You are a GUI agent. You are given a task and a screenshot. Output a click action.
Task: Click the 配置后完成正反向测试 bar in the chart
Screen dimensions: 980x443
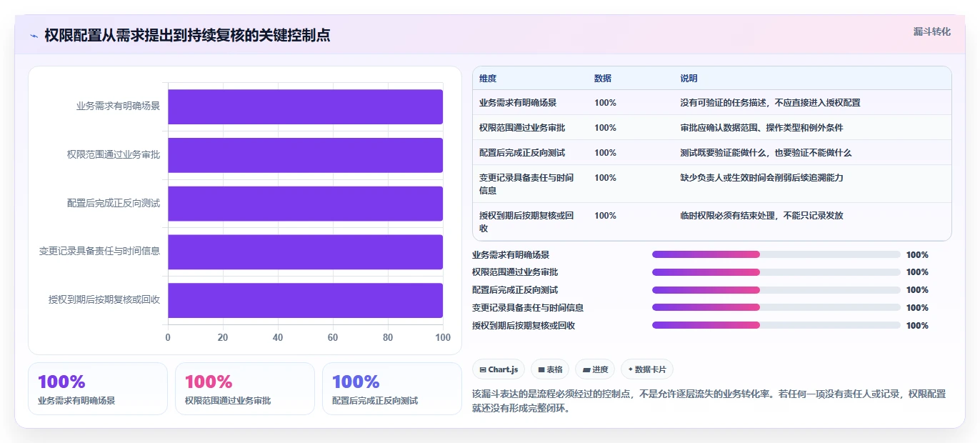pos(306,204)
